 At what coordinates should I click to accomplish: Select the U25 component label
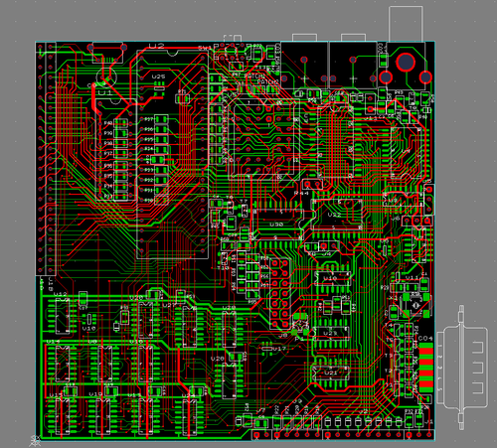[159, 76]
